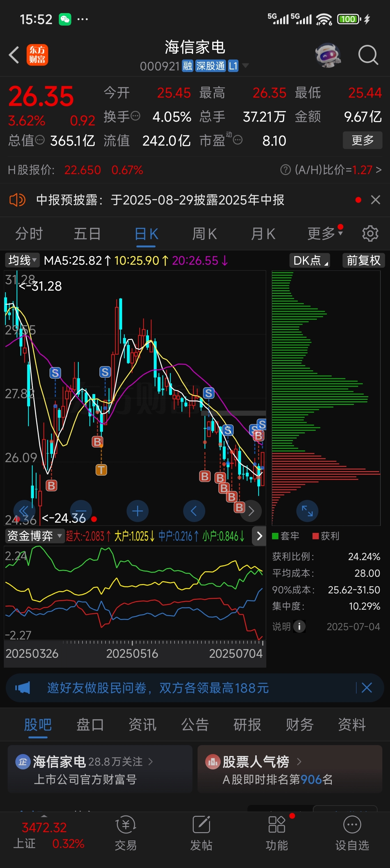Viewport: 390px width, 868px height.
Task: Tap the invite survey banner text
Action: point(158,688)
